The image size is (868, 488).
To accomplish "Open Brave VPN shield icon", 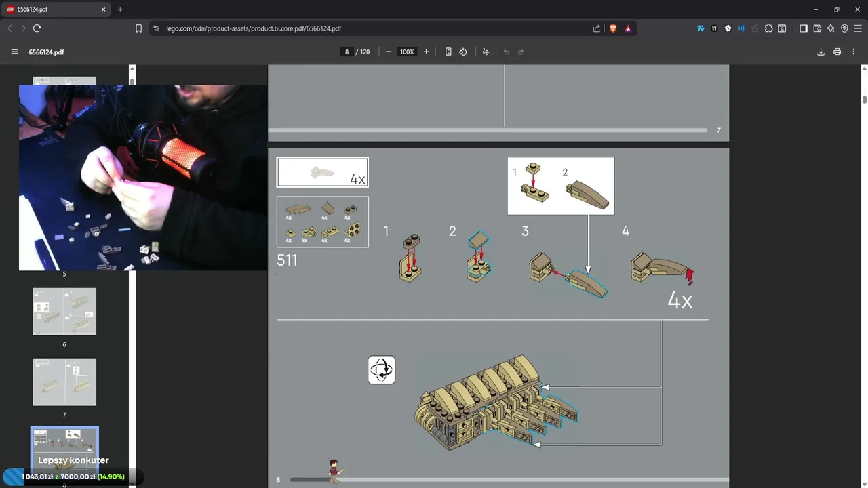I will tap(844, 28).
